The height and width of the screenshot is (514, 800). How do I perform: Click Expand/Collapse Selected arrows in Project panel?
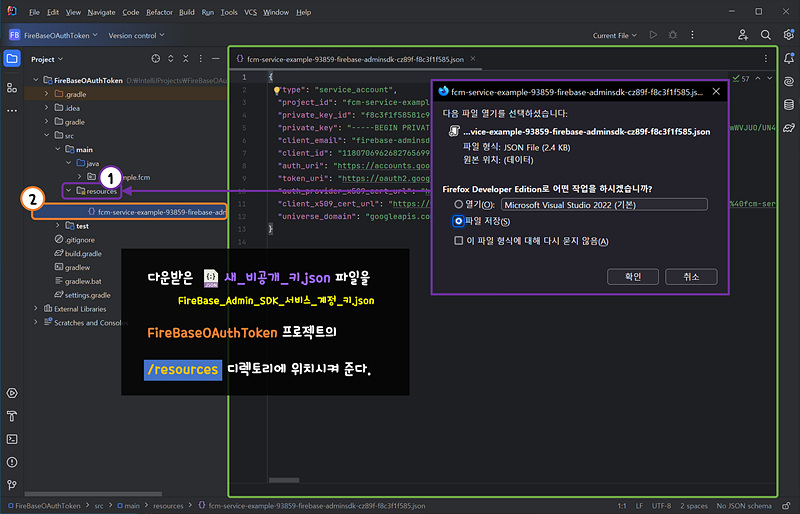171,59
